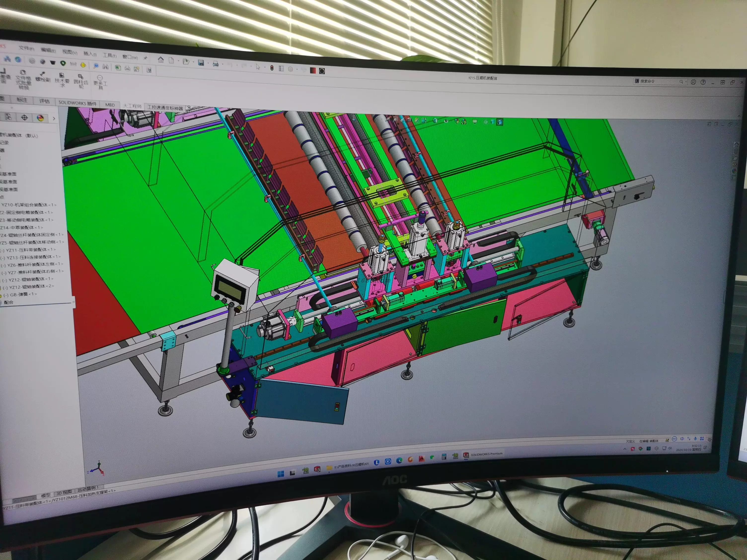Screen dimensions: 747x560
Task: Click the Home icon in the toolbar
Action: 161,60
